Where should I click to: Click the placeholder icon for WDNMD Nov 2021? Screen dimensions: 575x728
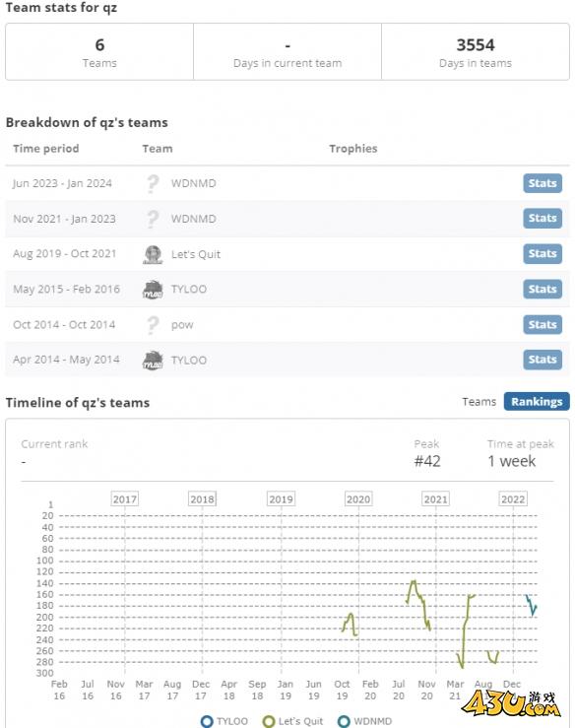[x=153, y=219]
